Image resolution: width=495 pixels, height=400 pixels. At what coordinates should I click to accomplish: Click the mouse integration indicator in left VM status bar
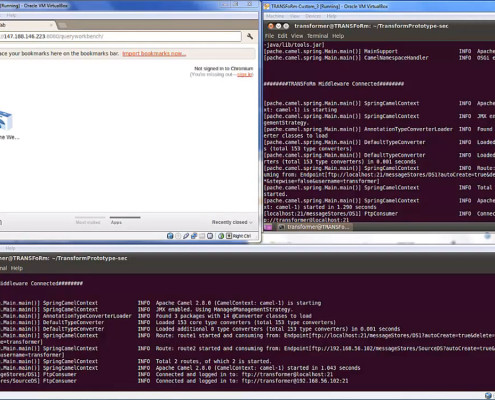click(x=221, y=236)
